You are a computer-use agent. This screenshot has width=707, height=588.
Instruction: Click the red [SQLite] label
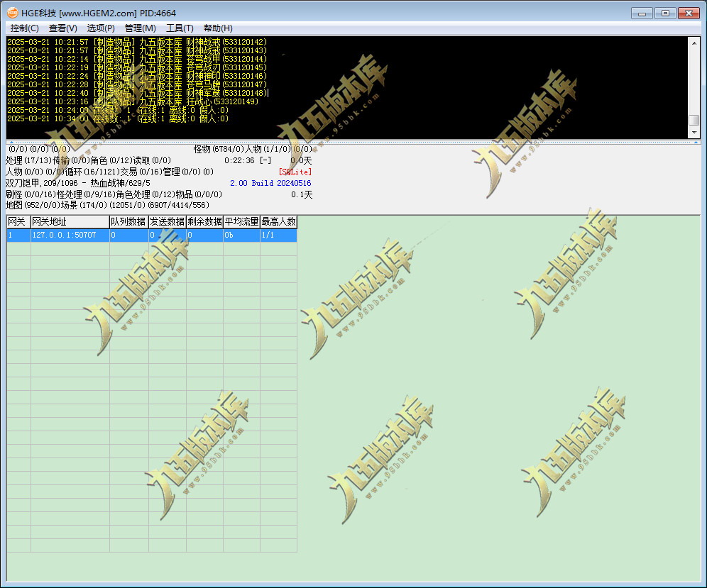(295, 172)
